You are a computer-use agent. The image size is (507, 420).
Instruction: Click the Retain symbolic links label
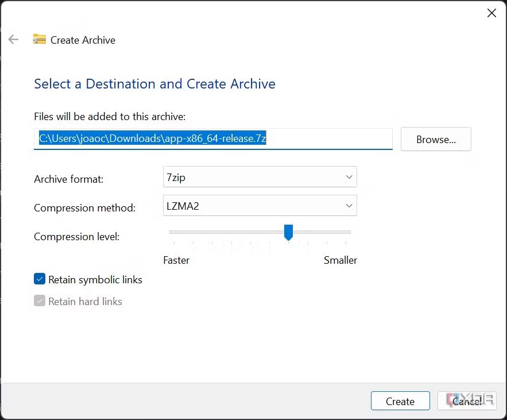coord(95,280)
